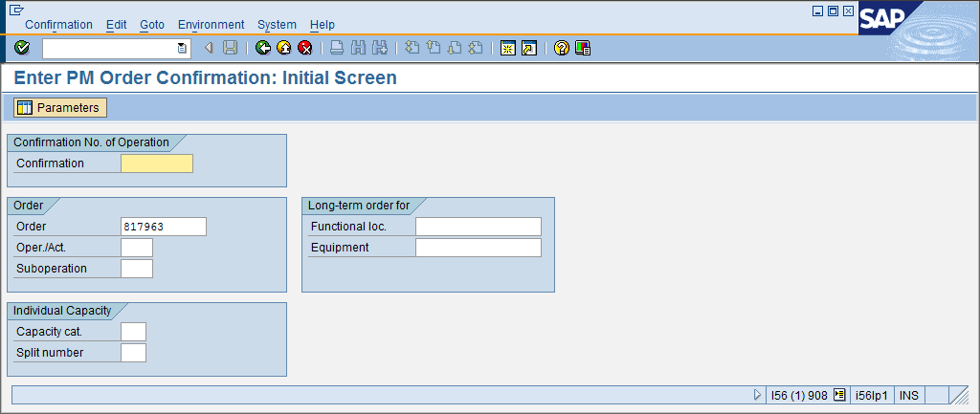This screenshot has width=980, height=414.
Task: Click the Confirmation No. of Operation group title
Action: [x=91, y=142]
